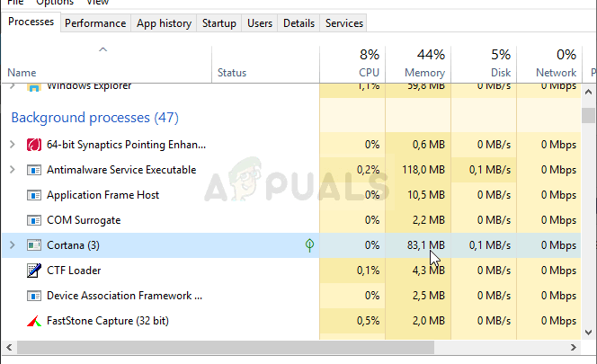This screenshot has height=364, width=597.
Task: Expand the Cortana (3) process group
Action: [x=12, y=244]
